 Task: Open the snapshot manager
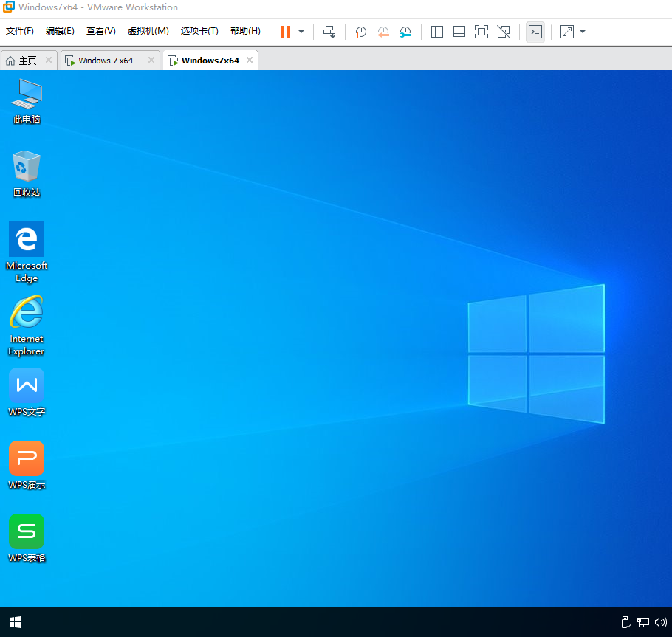405,32
